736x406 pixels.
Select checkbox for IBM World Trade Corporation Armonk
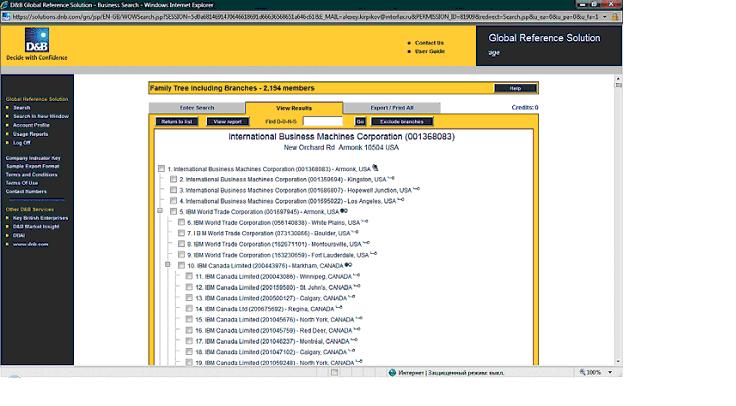[x=173, y=212]
